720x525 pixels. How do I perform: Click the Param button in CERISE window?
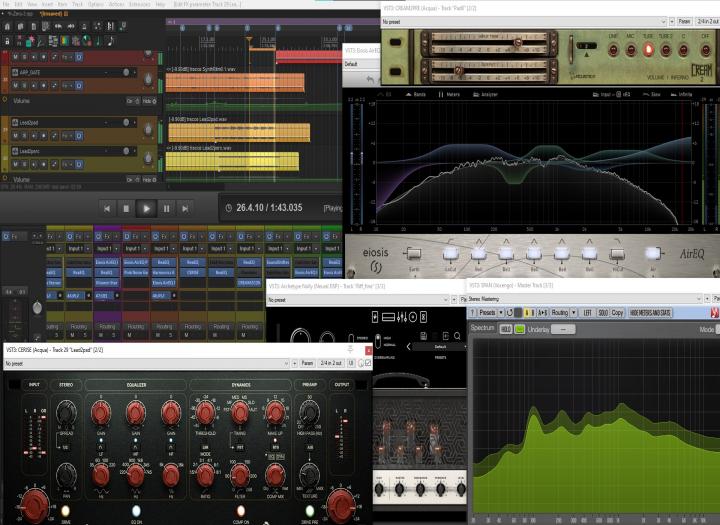coord(307,363)
